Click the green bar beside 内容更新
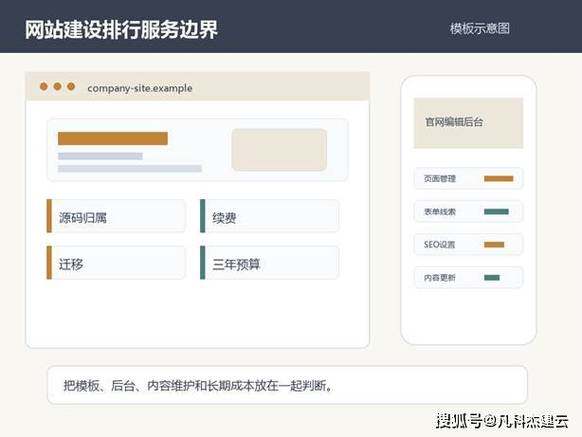 (492, 277)
